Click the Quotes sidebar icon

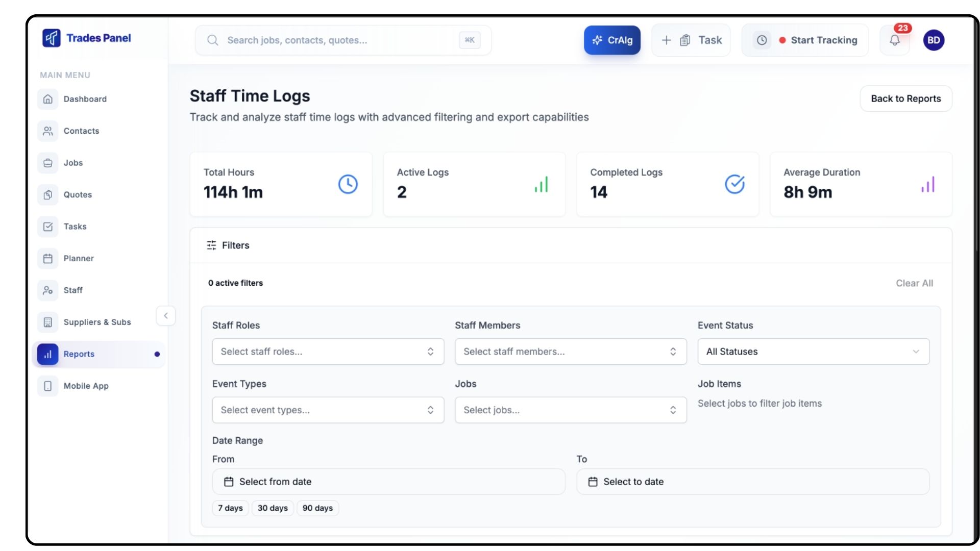coord(48,195)
